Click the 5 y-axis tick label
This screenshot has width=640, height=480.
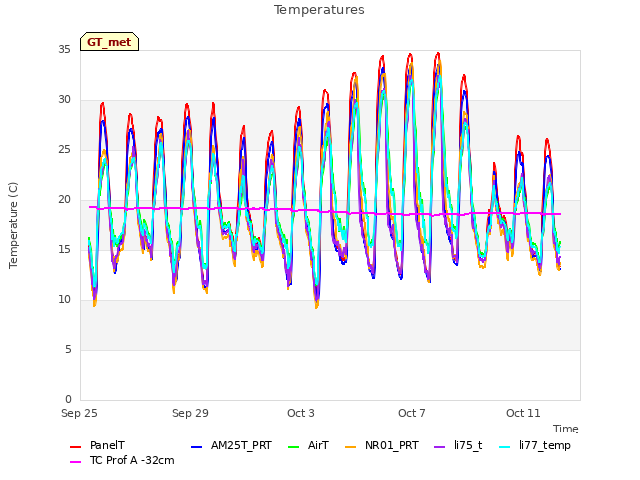[68, 350]
